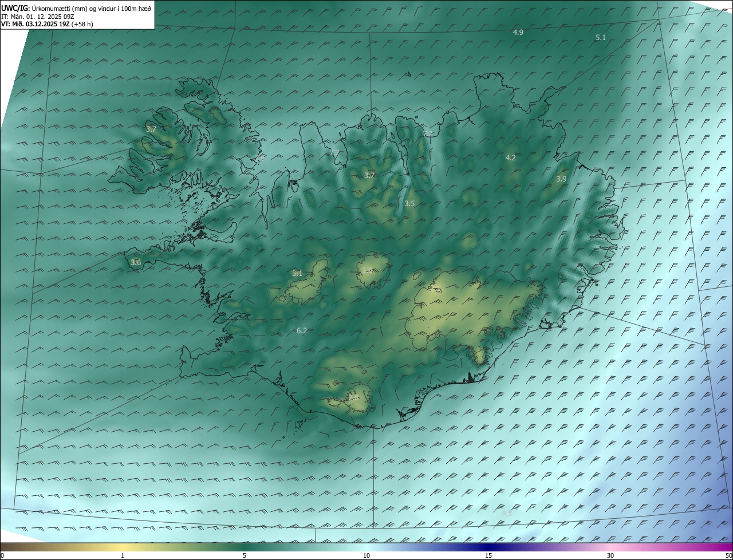This screenshot has width=733, height=560.
Task: Select the 'VT: Mið. 03.12.2025 19Z (+58 h)' line
Action: pos(47,24)
